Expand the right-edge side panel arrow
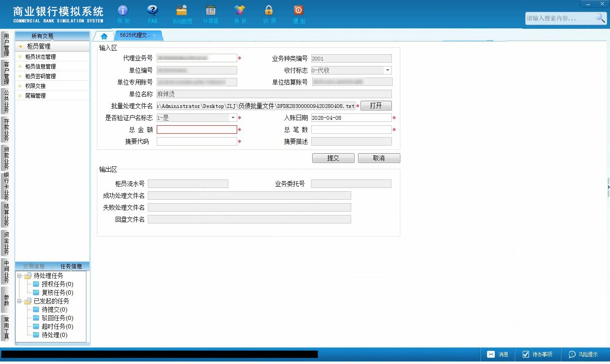The image size is (610, 364). click(x=608, y=187)
